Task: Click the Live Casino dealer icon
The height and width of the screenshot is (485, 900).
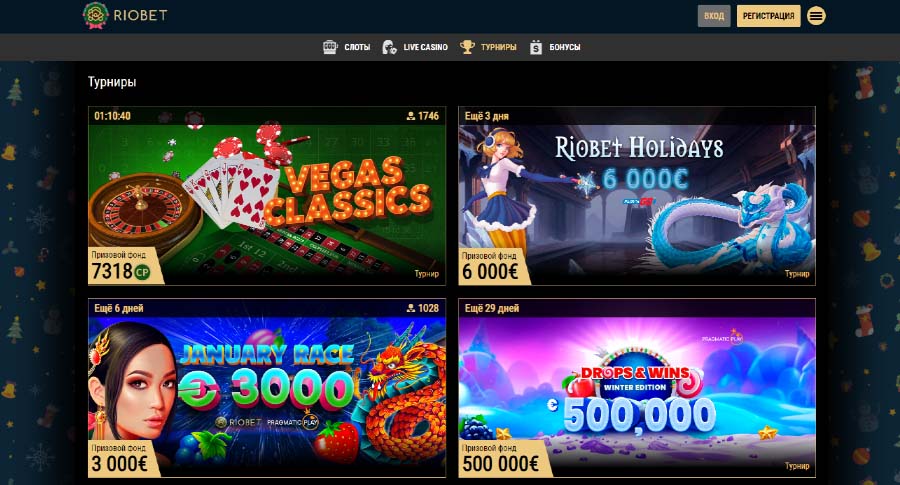Action: pos(389,47)
